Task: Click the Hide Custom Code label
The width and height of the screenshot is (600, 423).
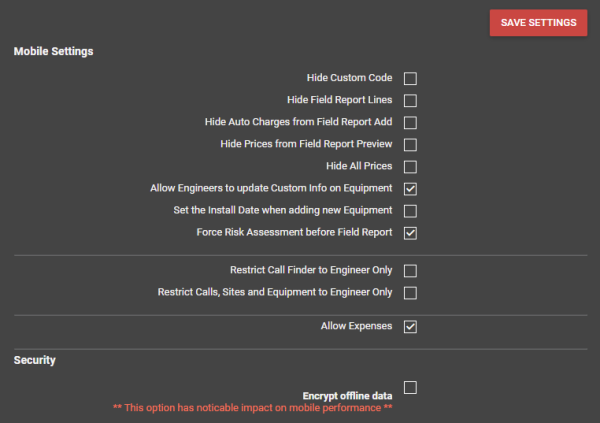Action: pyautogui.click(x=349, y=78)
